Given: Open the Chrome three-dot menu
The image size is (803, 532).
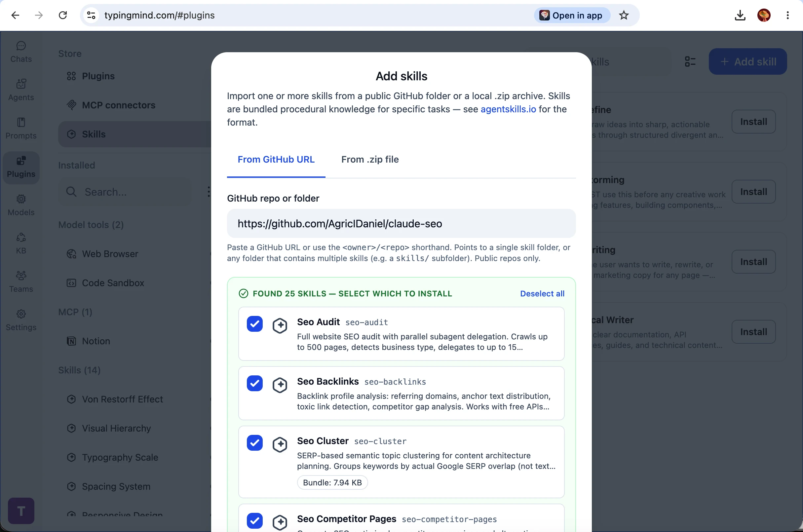Looking at the screenshot, I should (x=788, y=15).
